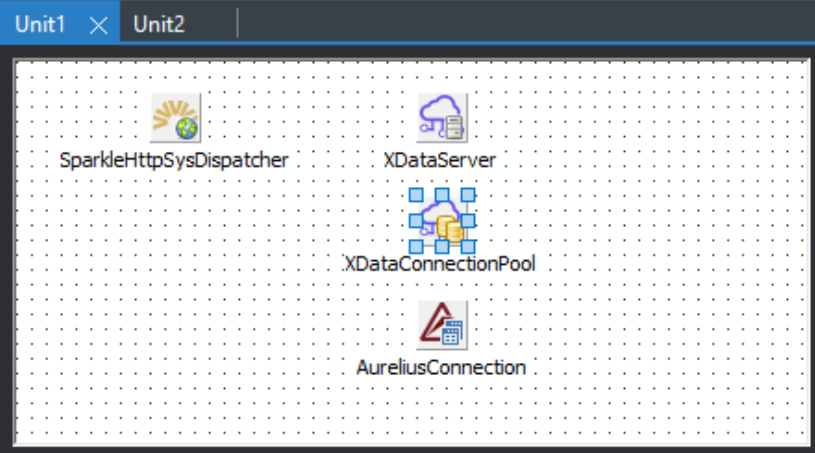Screen dimensions: 815x453
Task: Open the Unit2 tab
Action: point(159,24)
